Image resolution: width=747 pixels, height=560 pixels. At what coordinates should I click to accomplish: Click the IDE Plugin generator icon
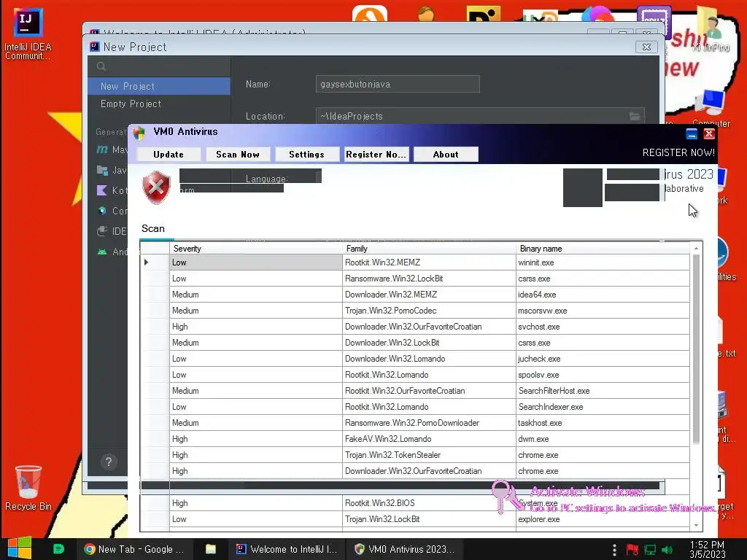[102, 231]
